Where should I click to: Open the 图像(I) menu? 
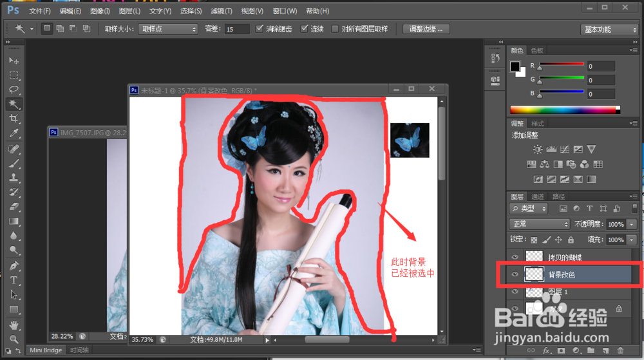click(100, 11)
